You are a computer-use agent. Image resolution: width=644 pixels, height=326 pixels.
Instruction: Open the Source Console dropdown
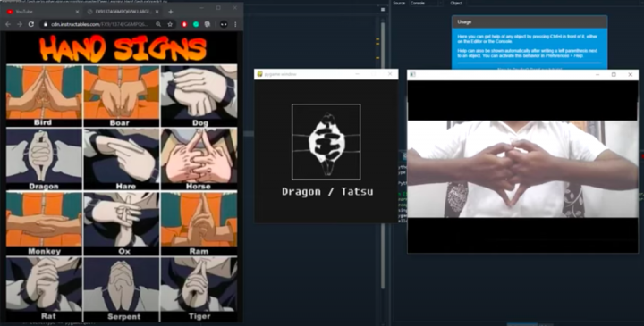[427, 3]
